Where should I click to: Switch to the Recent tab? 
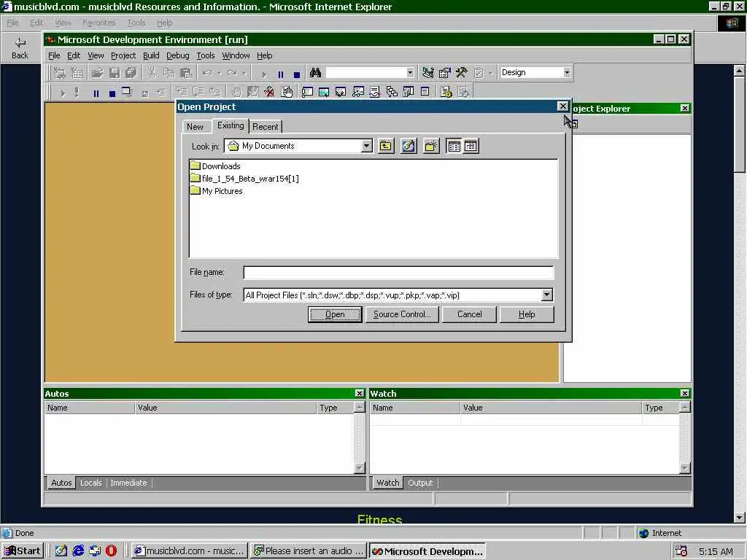[x=266, y=127]
